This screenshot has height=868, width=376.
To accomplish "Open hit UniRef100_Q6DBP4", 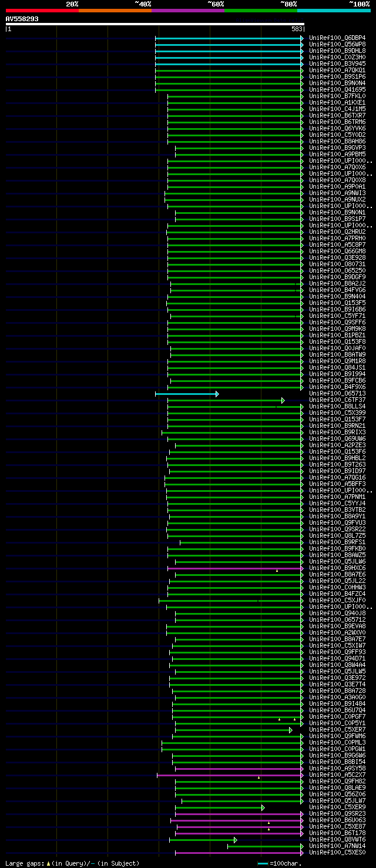I will point(337,38).
